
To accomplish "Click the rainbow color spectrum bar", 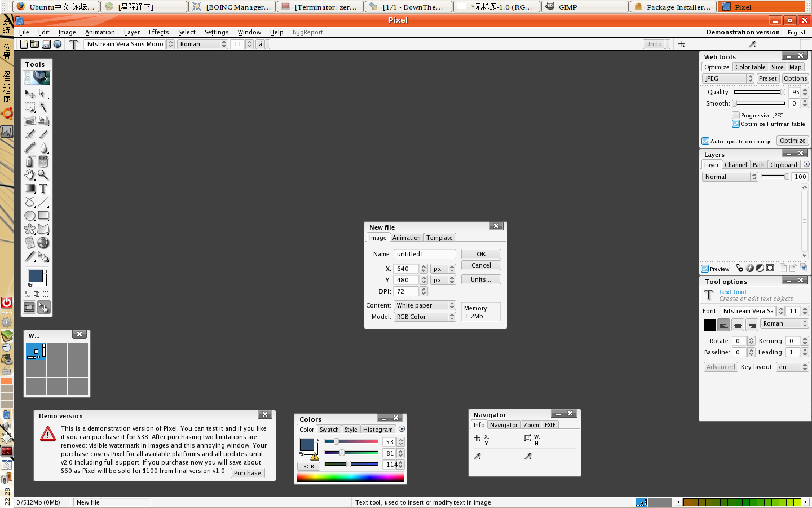I will pos(351,478).
